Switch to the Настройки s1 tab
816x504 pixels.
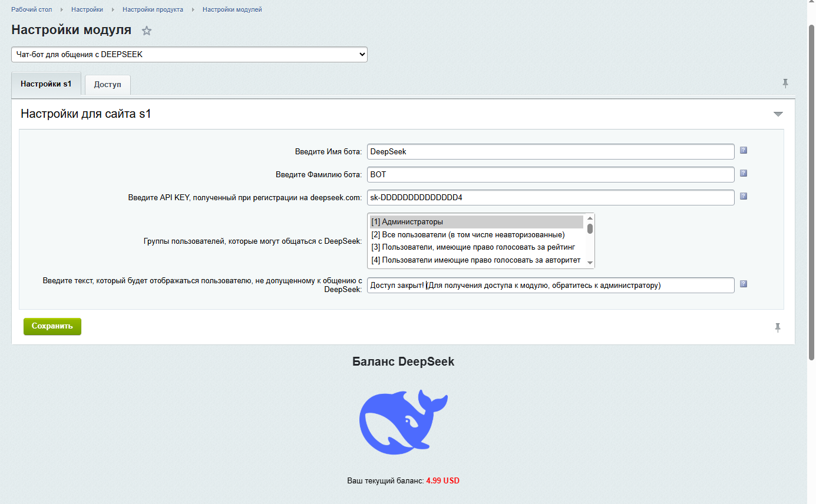(x=46, y=84)
